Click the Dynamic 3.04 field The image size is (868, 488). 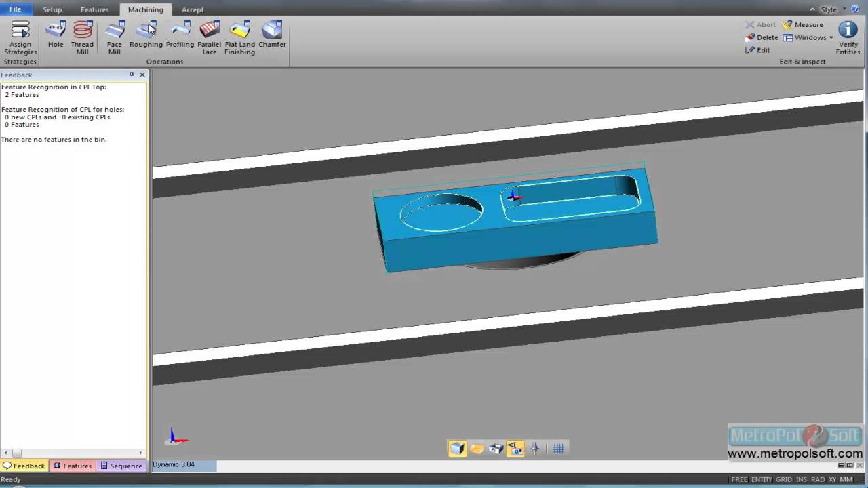point(184,465)
